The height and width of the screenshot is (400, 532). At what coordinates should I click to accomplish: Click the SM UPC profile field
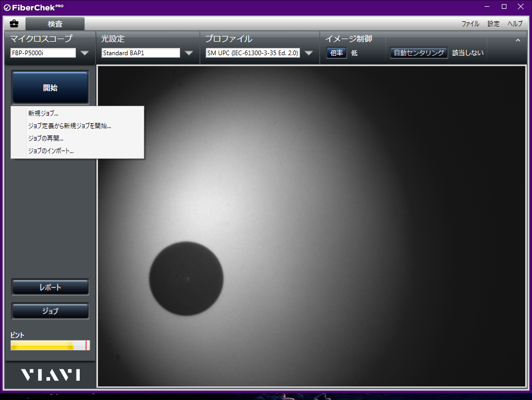(x=253, y=53)
